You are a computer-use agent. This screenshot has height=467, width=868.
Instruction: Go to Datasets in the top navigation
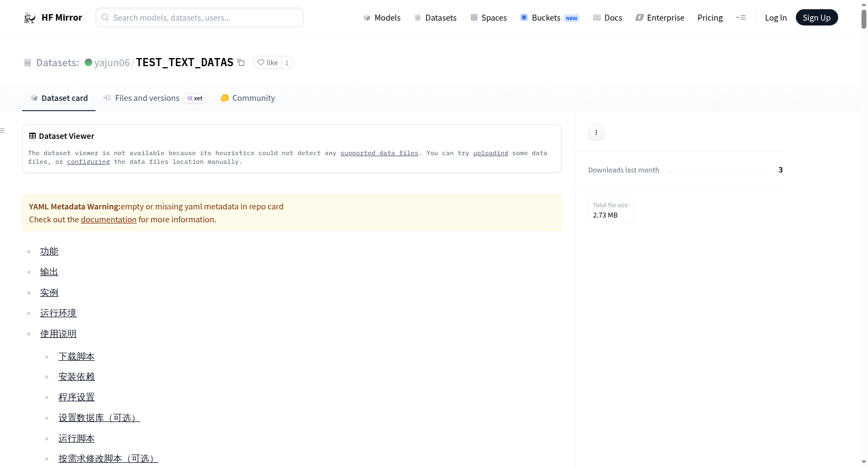(435, 18)
